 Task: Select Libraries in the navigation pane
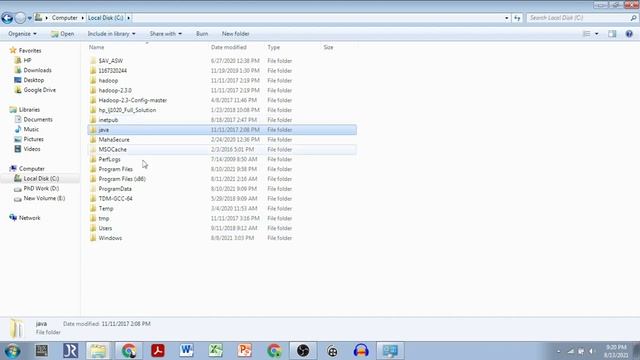click(x=29, y=110)
